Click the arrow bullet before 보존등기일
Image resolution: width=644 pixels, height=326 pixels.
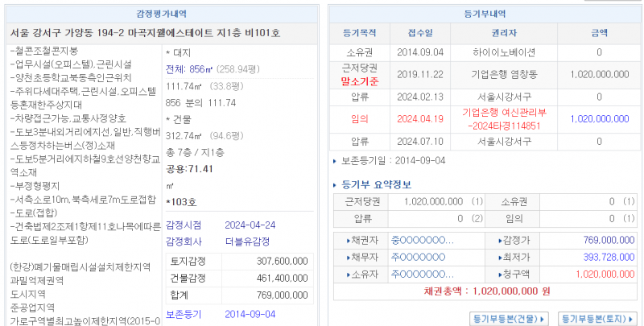point(336,161)
